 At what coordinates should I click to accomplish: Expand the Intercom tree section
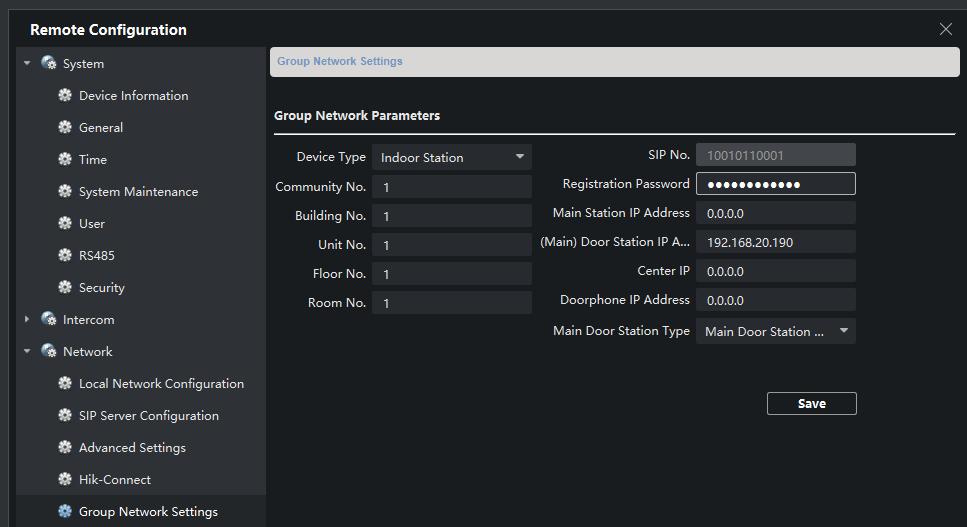click(27, 320)
